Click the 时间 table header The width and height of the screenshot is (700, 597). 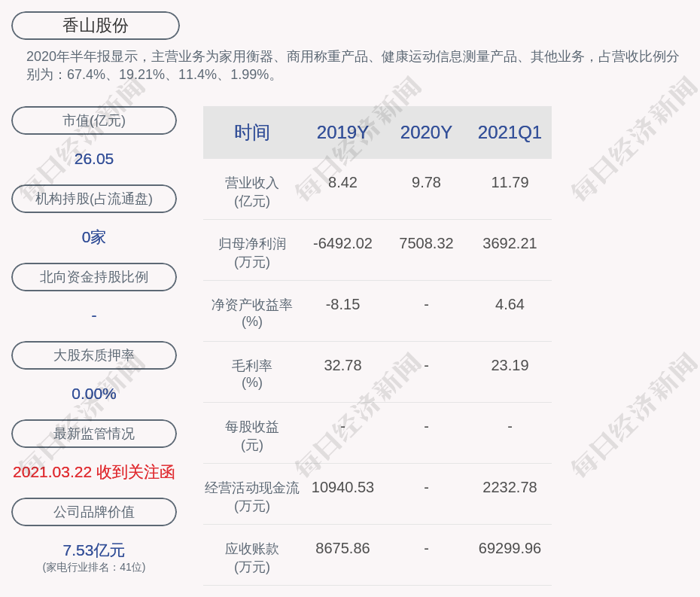pos(251,132)
